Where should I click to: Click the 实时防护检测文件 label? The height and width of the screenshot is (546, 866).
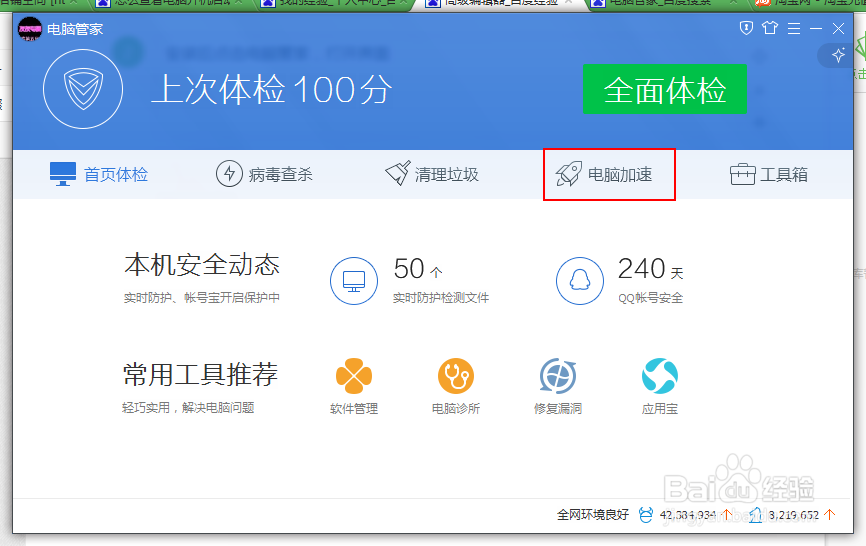point(441,298)
